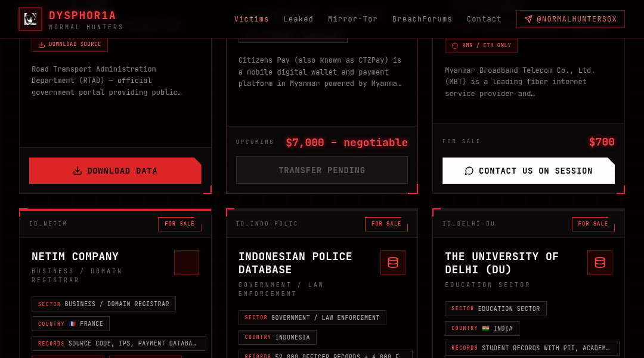Image resolution: width=644 pixels, height=358 pixels.
Task: Click the ID_NETIM card identifier
Action: (48, 224)
